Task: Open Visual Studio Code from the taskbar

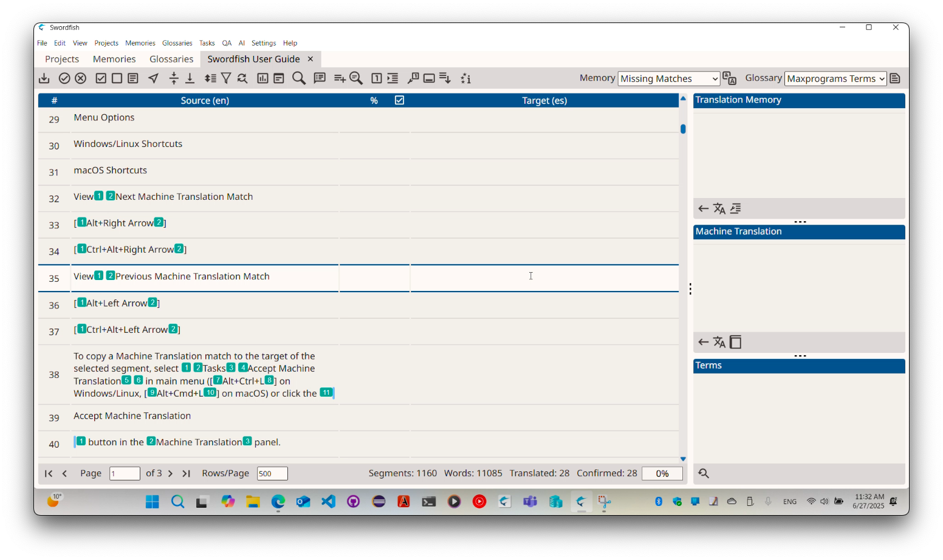Action: [328, 502]
